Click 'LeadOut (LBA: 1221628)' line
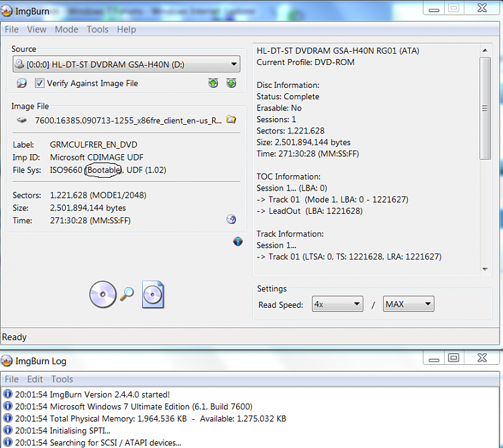This screenshot has height=448, width=503. pyautogui.click(x=310, y=211)
